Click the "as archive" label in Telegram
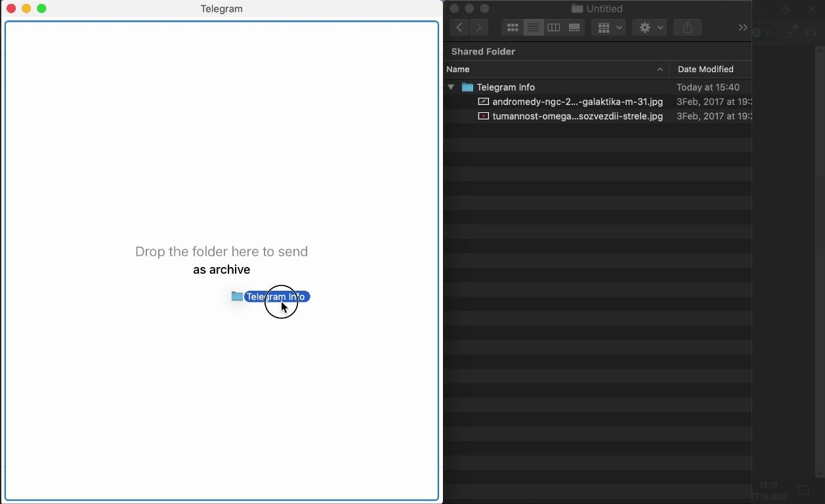825x504 pixels. (x=221, y=270)
